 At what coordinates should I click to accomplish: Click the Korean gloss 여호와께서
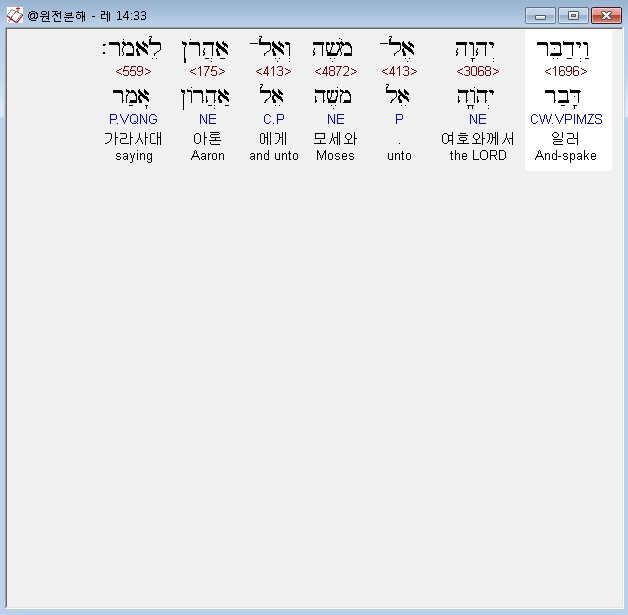click(x=478, y=139)
